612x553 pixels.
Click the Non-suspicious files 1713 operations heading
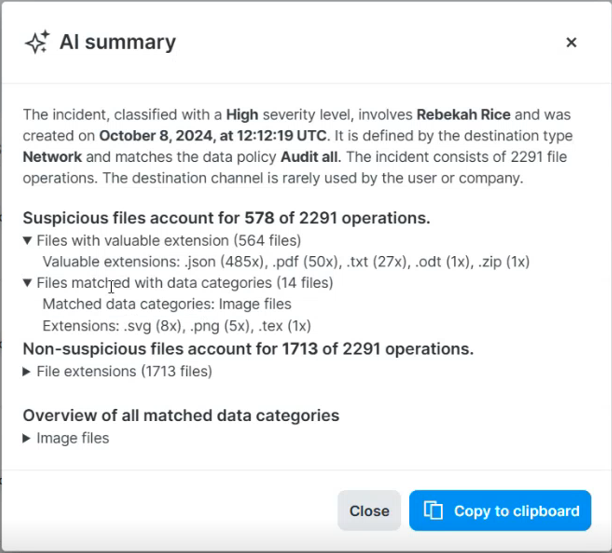pyautogui.click(x=248, y=349)
